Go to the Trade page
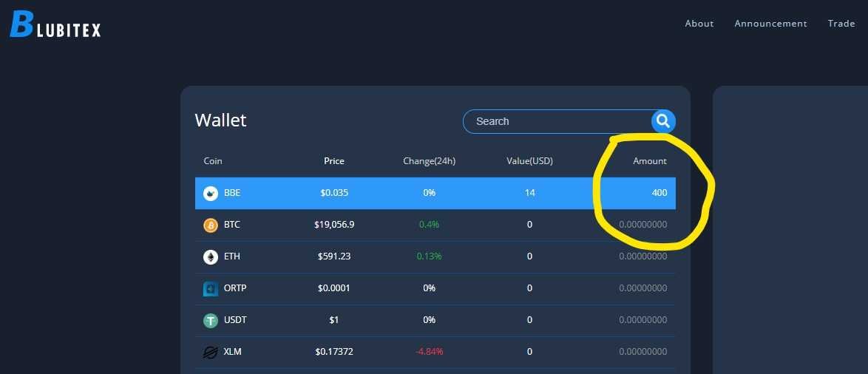 (841, 23)
